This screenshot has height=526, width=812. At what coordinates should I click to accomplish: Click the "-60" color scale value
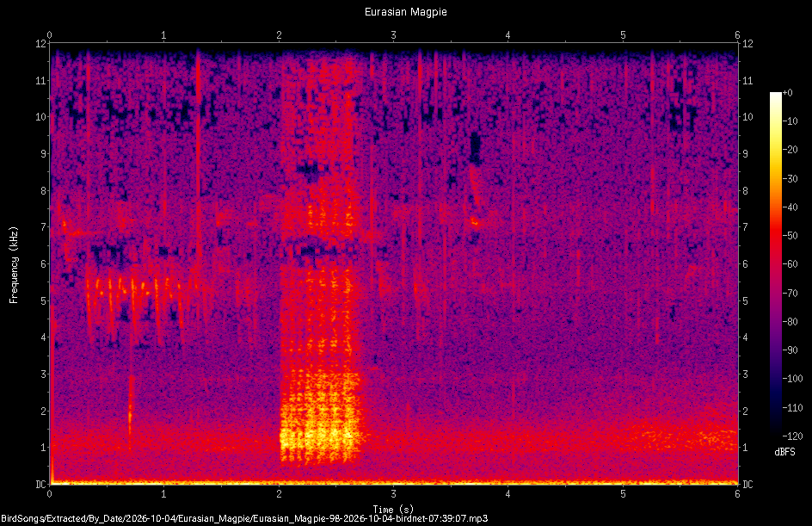click(790, 264)
